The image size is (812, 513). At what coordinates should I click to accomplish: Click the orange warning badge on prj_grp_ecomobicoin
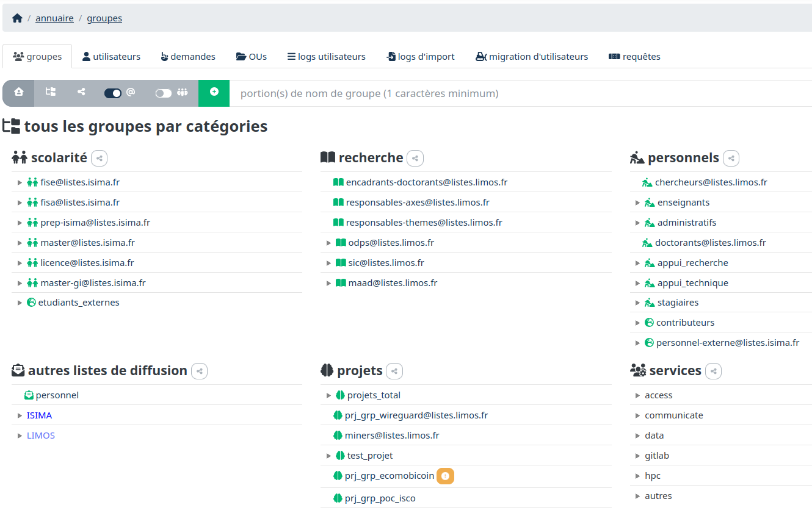tap(445, 476)
